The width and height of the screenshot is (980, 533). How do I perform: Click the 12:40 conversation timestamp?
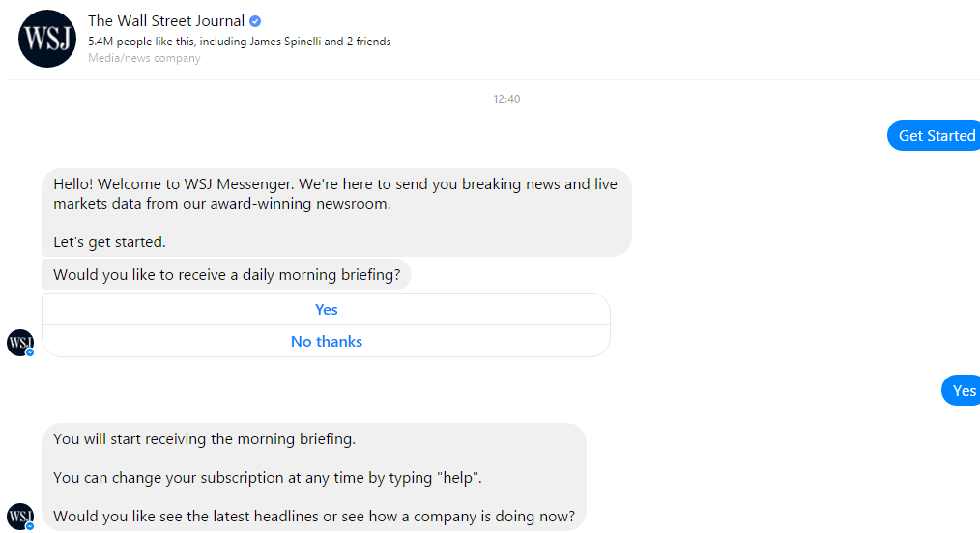[x=506, y=99]
